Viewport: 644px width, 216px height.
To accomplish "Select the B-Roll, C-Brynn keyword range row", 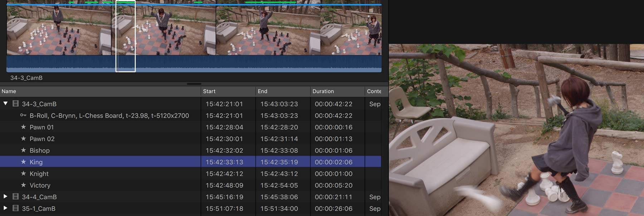I will tap(109, 116).
